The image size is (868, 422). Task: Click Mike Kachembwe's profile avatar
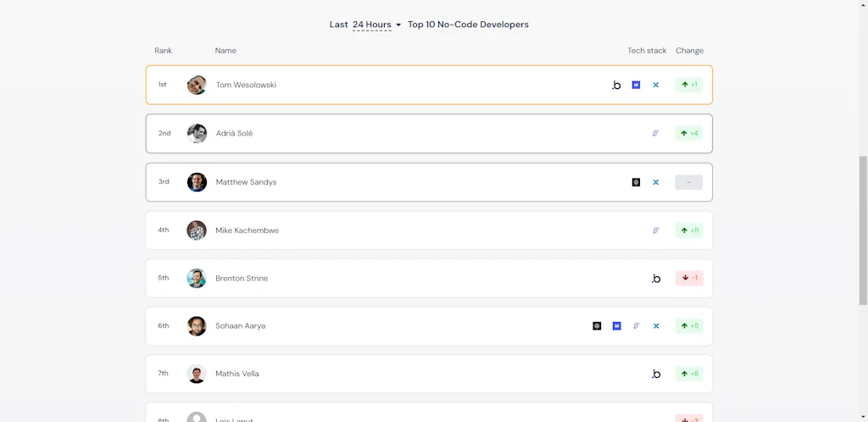pyautogui.click(x=197, y=230)
